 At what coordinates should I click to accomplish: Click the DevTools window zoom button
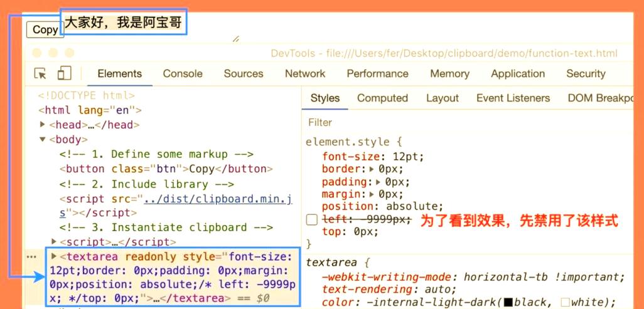(x=70, y=53)
